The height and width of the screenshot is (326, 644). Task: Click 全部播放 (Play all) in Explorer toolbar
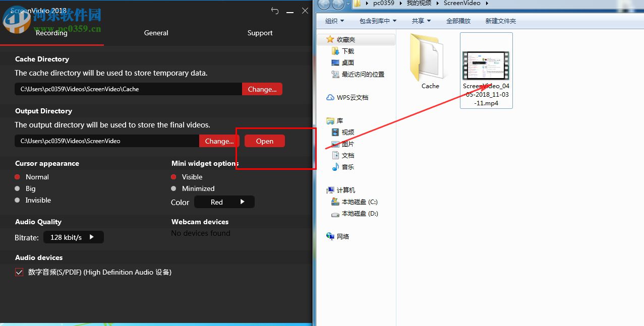(458, 21)
